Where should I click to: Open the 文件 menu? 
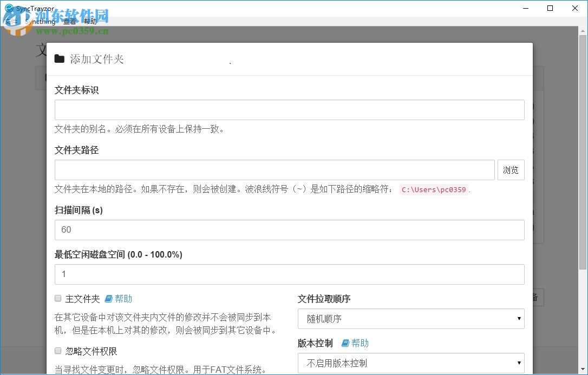[x=11, y=22]
